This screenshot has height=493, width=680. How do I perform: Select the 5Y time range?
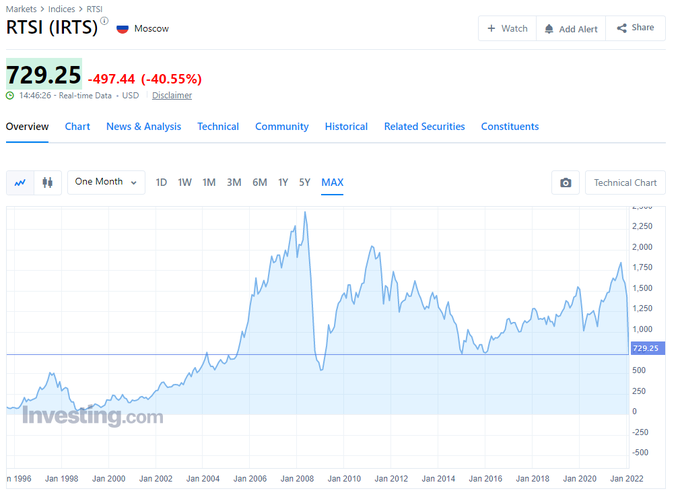(304, 183)
